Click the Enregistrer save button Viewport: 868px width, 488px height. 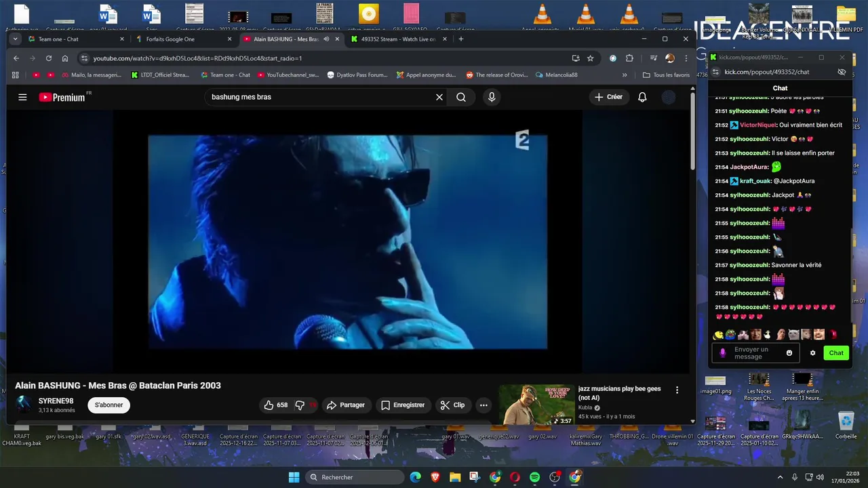tap(403, 405)
